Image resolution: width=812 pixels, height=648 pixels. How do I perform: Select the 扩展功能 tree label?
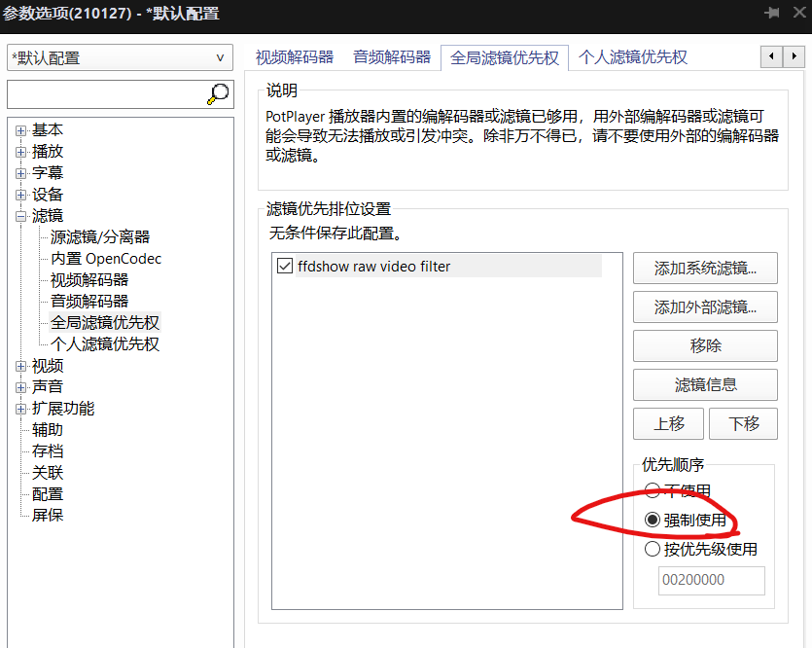(63, 409)
